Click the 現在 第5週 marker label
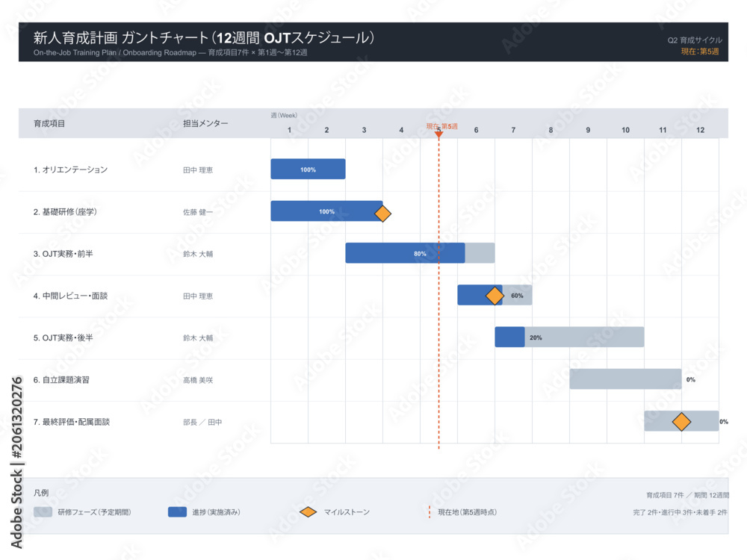The width and height of the screenshot is (747, 560). (441, 126)
